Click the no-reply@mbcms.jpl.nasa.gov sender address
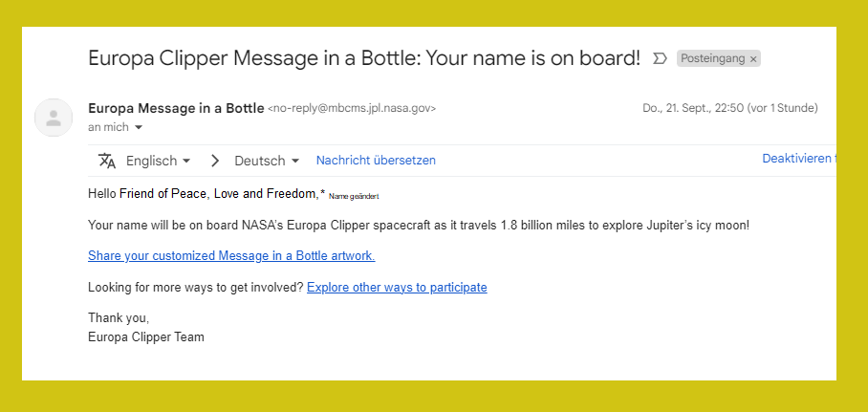 pyautogui.click(x=352, y=109)
